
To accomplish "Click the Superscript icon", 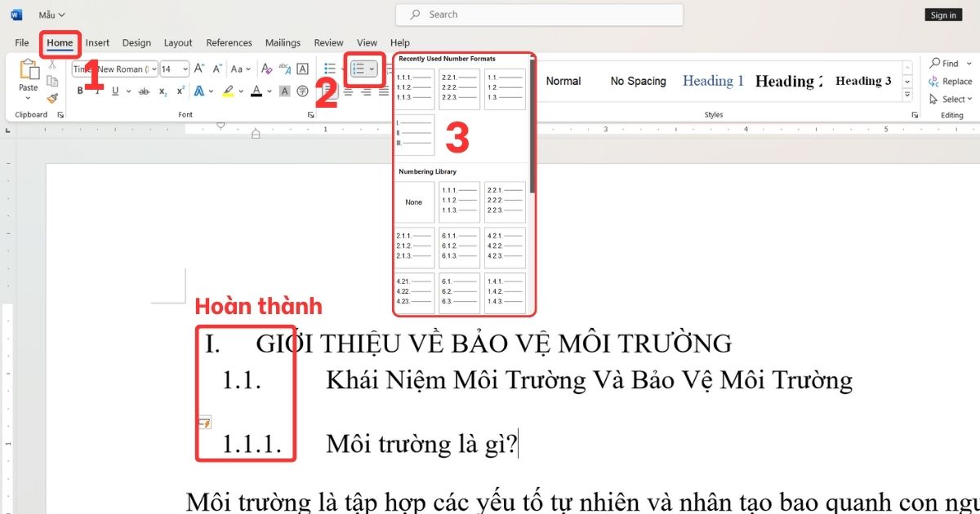I will pos(180,91).
